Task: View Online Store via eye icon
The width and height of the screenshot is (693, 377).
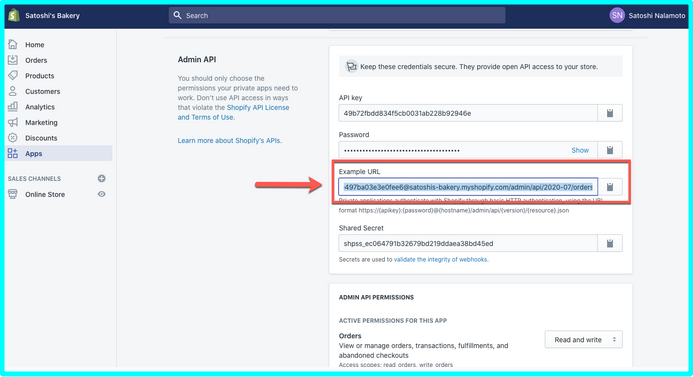Action: [102, 194]
